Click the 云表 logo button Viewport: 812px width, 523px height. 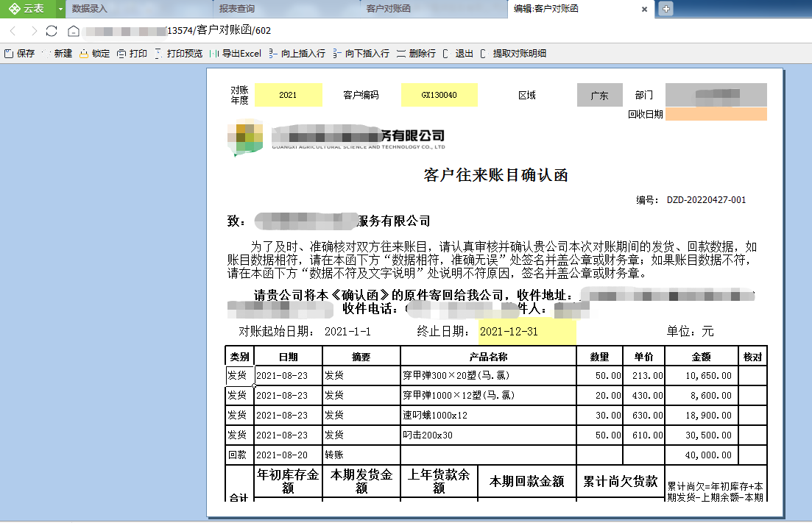coord(27,9)
